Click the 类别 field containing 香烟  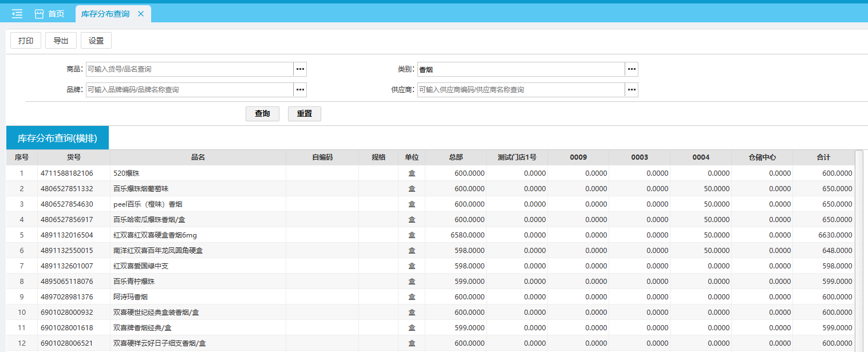(x=520, y=69)
